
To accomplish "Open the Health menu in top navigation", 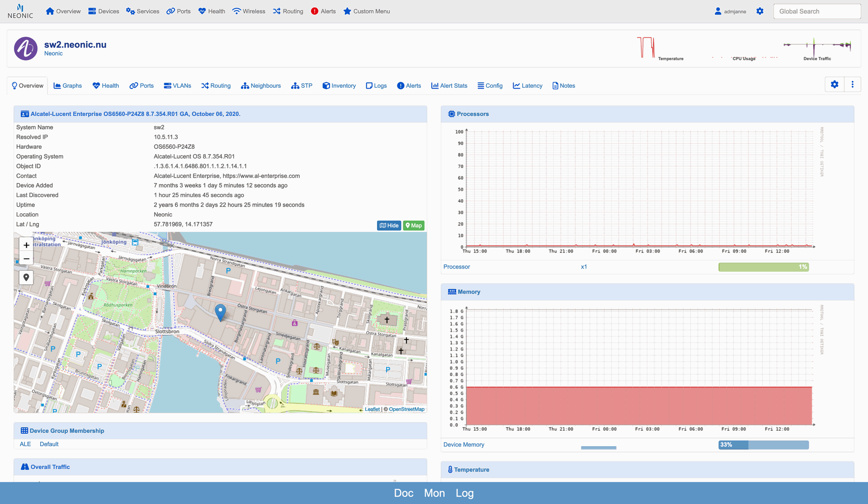I will click(212, 11).
